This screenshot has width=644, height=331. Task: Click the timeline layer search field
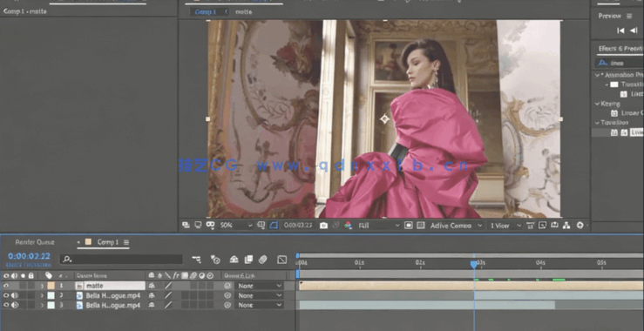tap(122, 259)
